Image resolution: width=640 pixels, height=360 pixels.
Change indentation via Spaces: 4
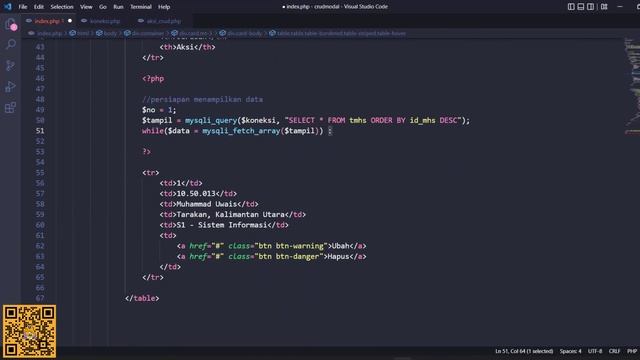click(570, 351)
